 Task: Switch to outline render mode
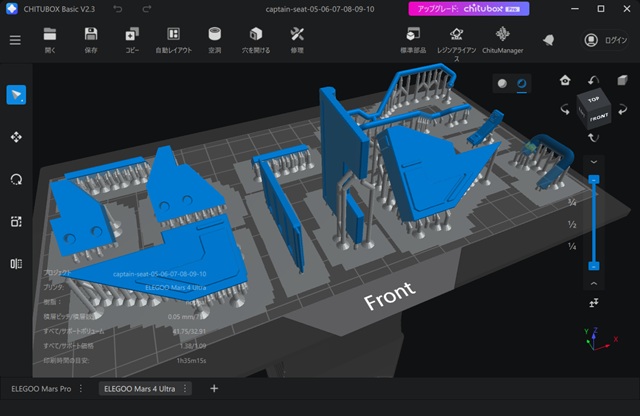click(x=522, y=83)
